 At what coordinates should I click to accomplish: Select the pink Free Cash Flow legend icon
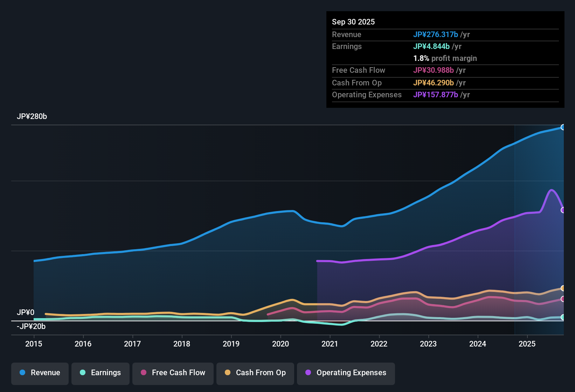pyautogui.click(x=143, y=373)
